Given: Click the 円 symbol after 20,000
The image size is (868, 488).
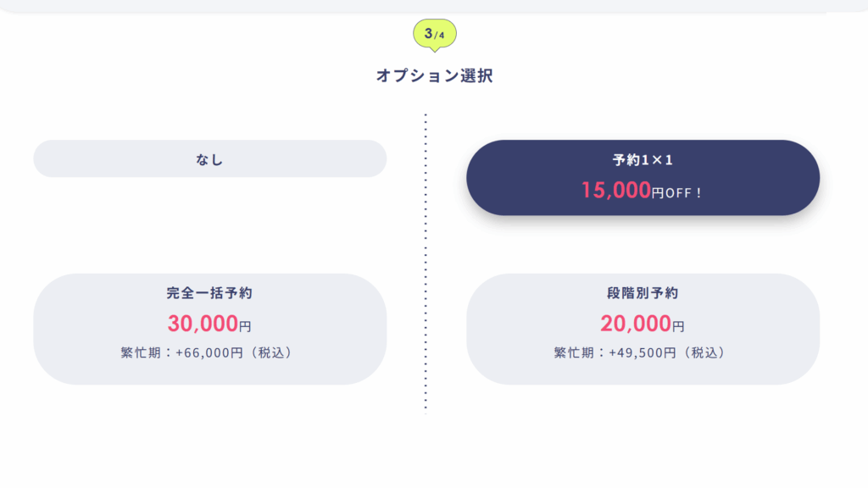Looking at the screenshot, I should pyautogui.click(x=678, y=326).
